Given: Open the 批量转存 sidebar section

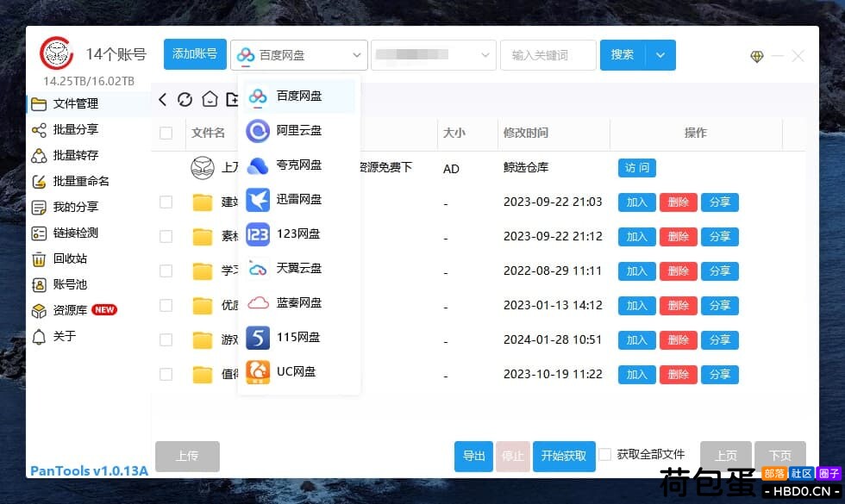Looking at the screenshot, I should coord(88,155).
